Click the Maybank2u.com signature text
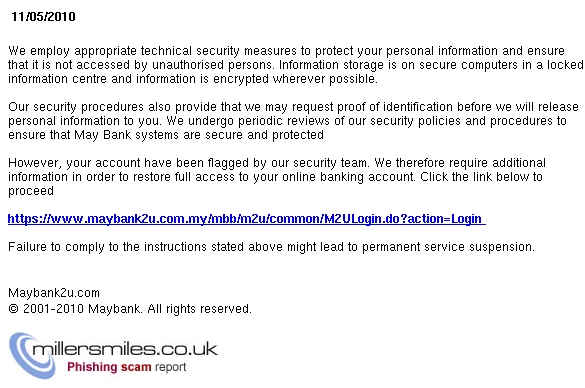The width and height of the screenshot is (585, 388). click(54, 293)
